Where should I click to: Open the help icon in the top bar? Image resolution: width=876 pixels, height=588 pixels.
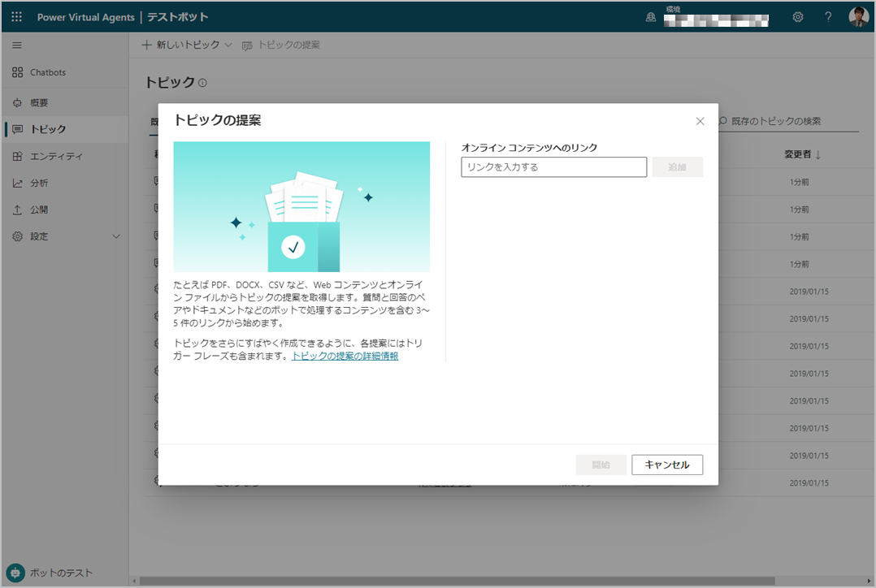click(x=828, y=16)
